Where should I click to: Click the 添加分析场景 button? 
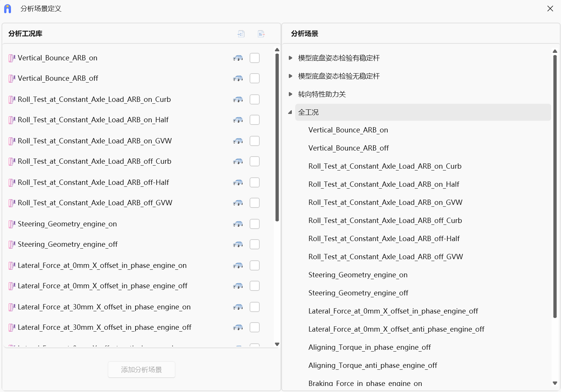142,370
